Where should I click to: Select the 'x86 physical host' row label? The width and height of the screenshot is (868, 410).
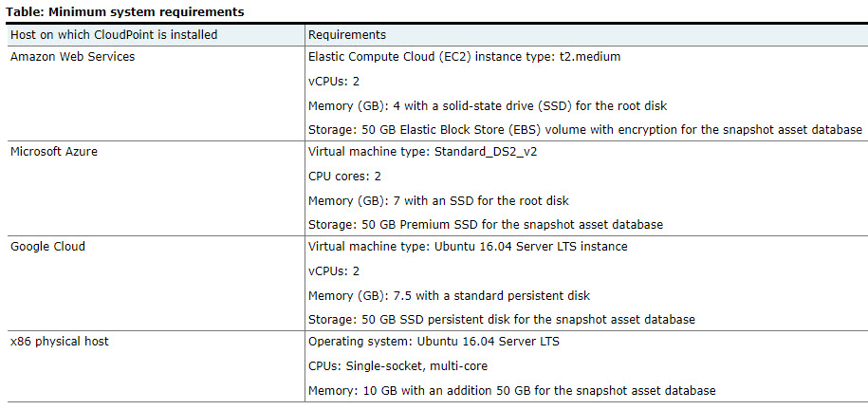(60, 342)
